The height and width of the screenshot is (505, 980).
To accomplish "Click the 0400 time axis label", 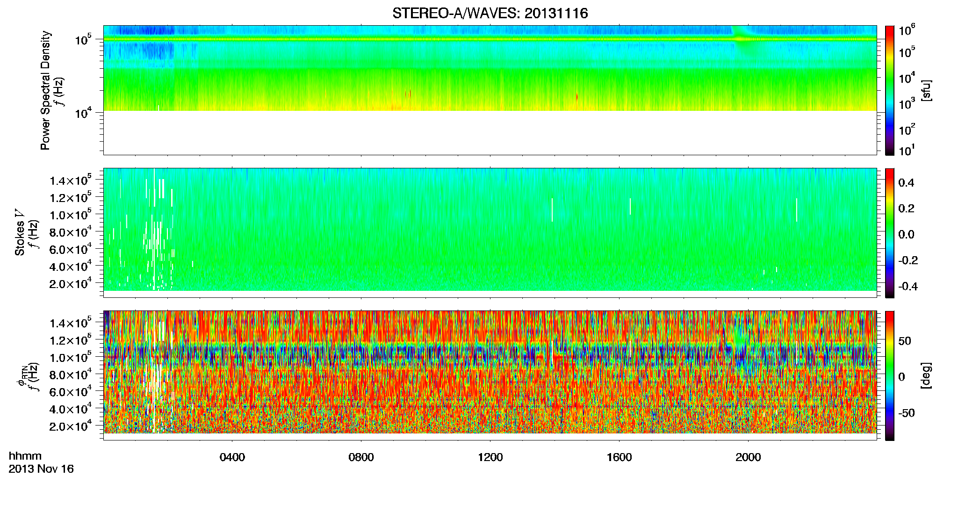I will 232,457.
